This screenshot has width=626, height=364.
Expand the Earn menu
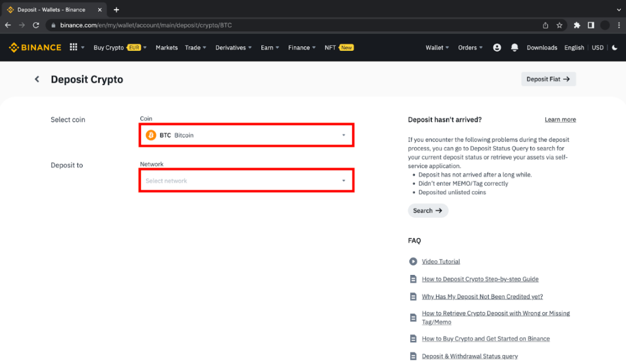tap(270, 48)
